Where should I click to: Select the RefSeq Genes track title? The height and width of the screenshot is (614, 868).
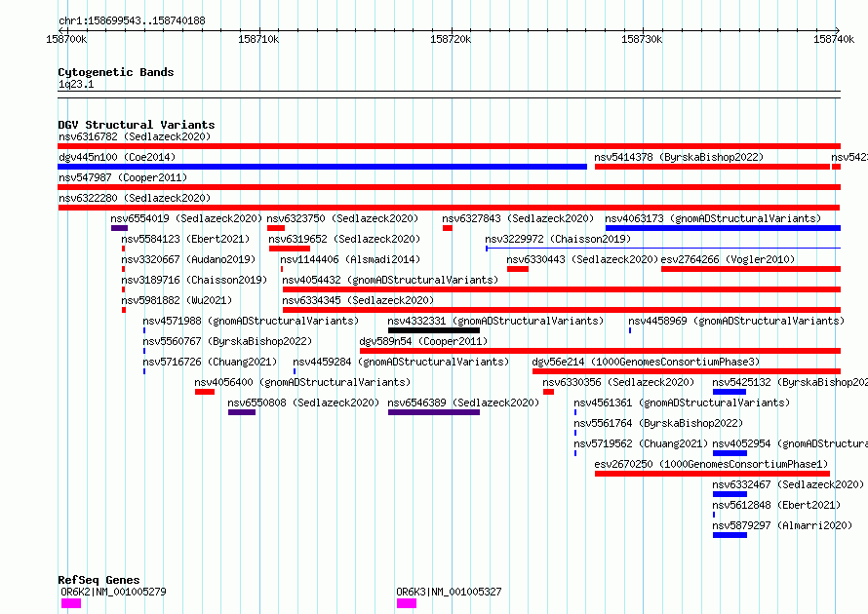point(99,580)
